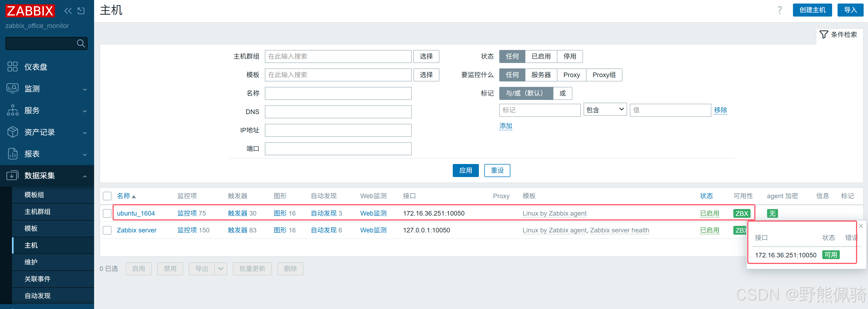Click the sidebar search magnifier icon

(80, 43)
